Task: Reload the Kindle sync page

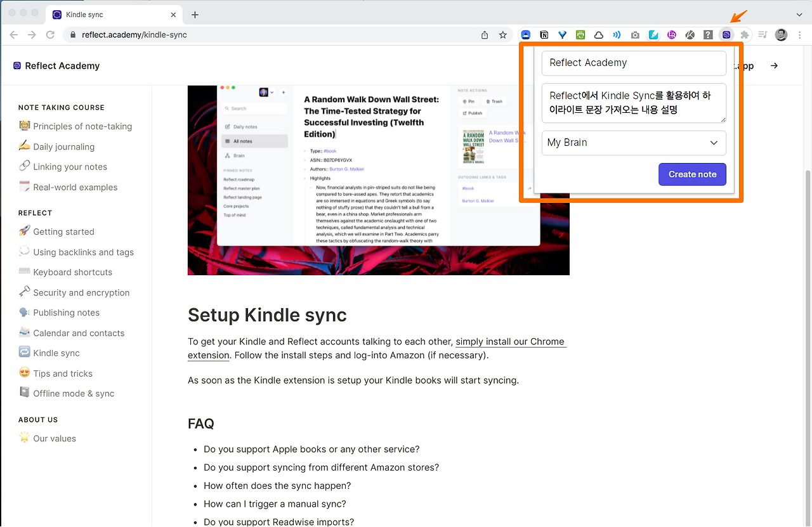Action: click(50, 35)
